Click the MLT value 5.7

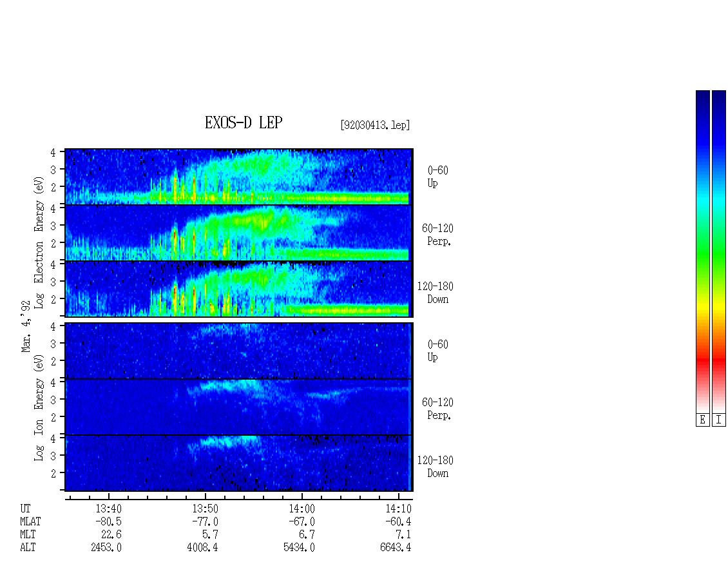(x=210, y=535)
